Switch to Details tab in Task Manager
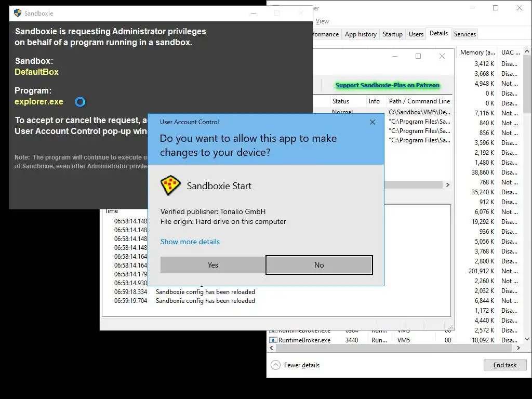The height and width of the screenshot is (399, 532). tap(438, 33)
